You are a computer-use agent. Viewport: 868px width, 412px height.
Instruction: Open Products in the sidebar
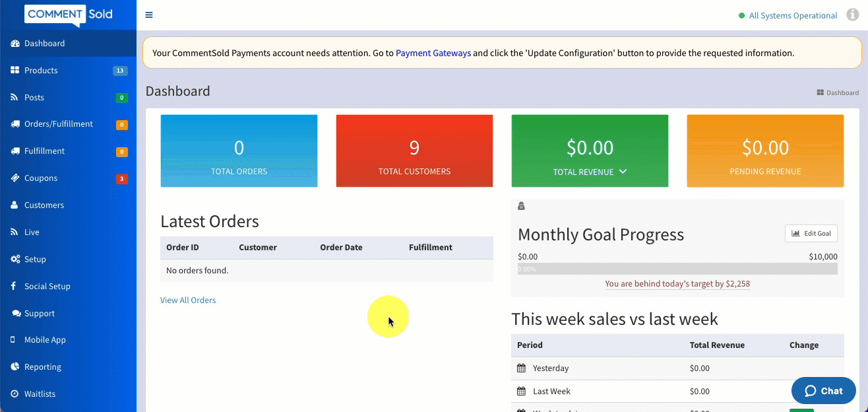pos(41,71)
